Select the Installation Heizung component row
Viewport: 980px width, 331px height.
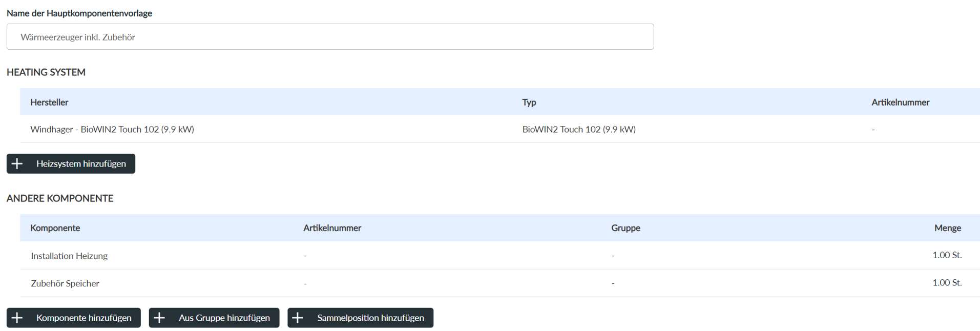click(x=69, y=256)
